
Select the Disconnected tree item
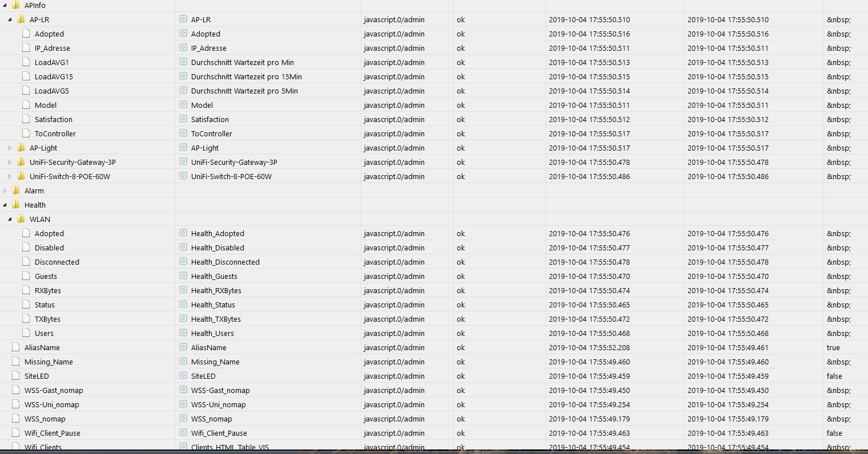57,262
